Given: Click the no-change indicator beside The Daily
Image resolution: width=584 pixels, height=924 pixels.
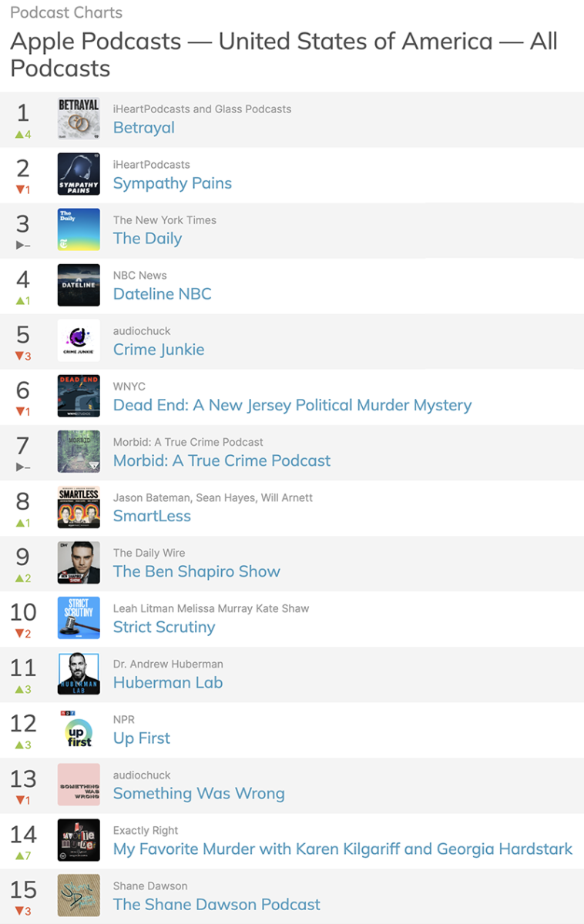Looking at the screenshot, I should (22, 245).
